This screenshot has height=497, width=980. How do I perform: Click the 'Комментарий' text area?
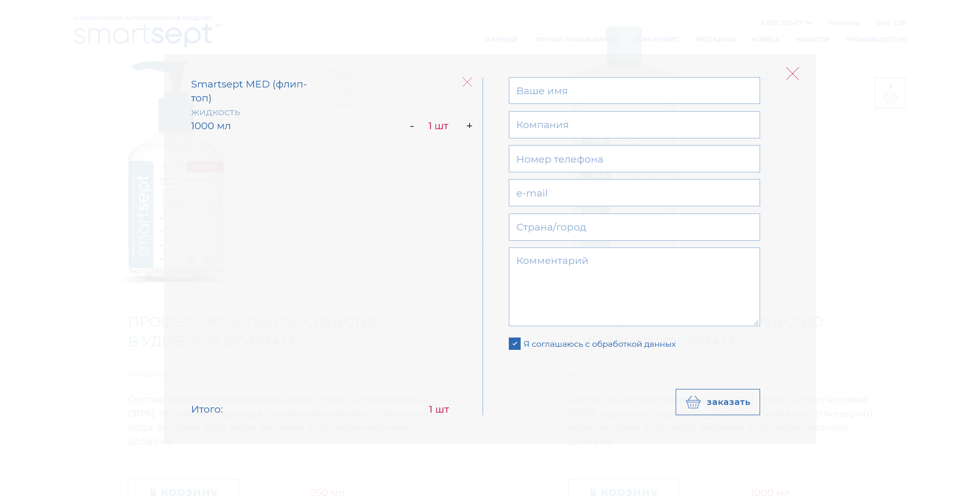pos(634,287)
